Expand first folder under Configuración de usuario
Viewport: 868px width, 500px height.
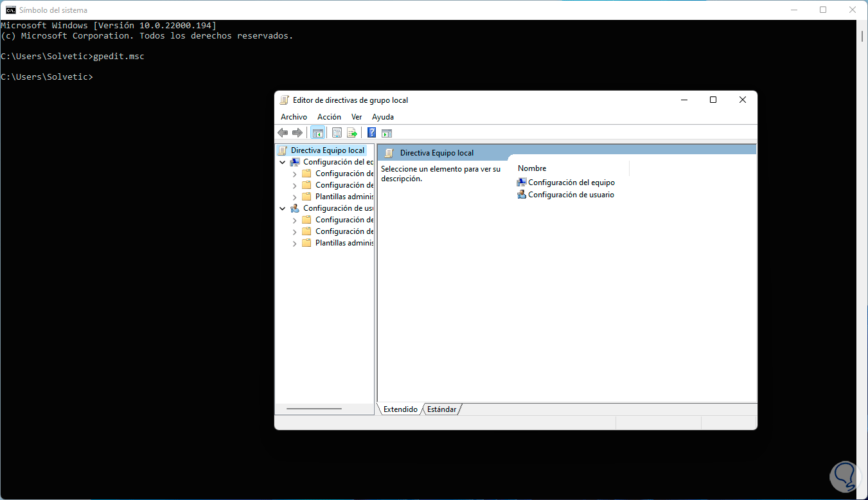coord(295,220)
